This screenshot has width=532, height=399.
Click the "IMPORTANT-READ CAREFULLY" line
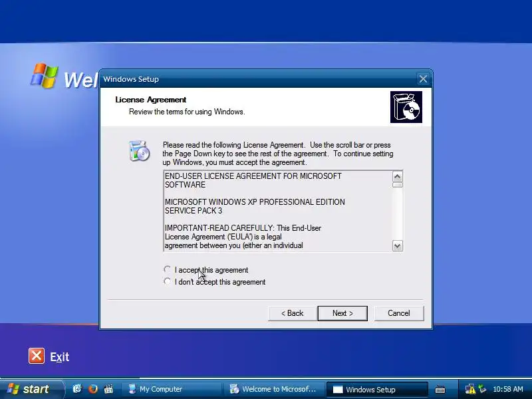243,228
